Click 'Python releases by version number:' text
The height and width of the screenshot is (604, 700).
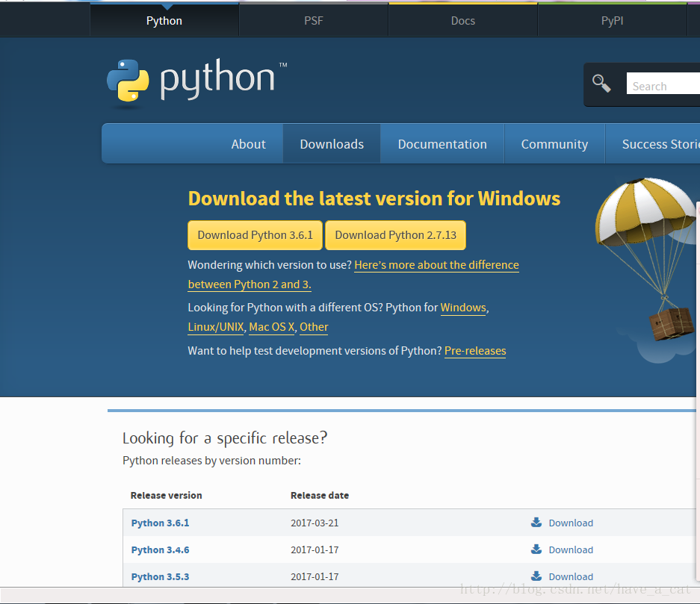[x=211, y=461]
